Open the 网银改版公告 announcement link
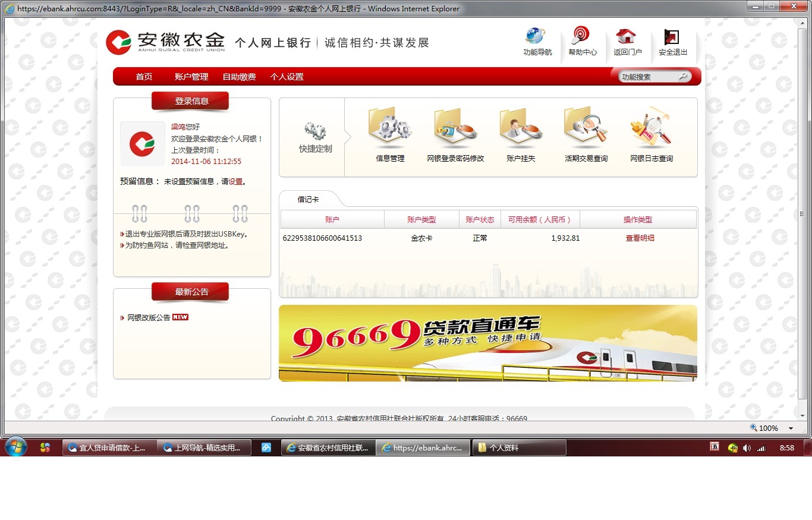The image size is (812, 520). [149, 318]
